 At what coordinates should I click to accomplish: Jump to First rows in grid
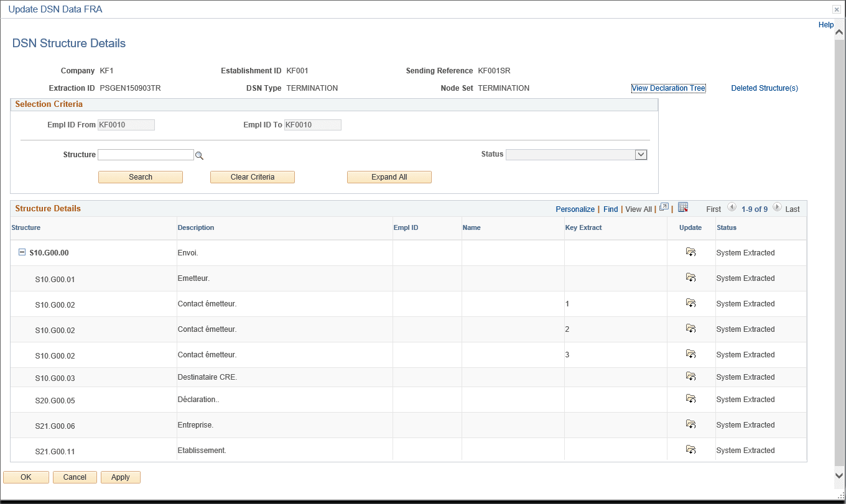[x=714, y=209]
